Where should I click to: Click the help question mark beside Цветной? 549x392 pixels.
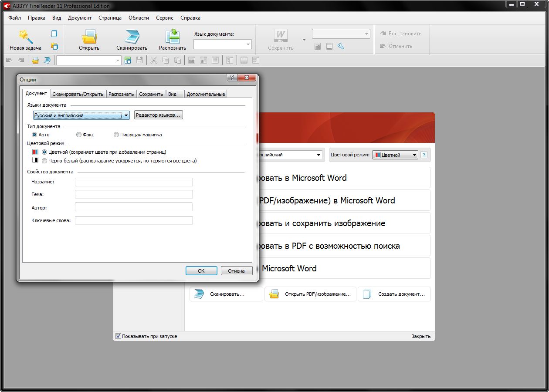coord(424,155)
